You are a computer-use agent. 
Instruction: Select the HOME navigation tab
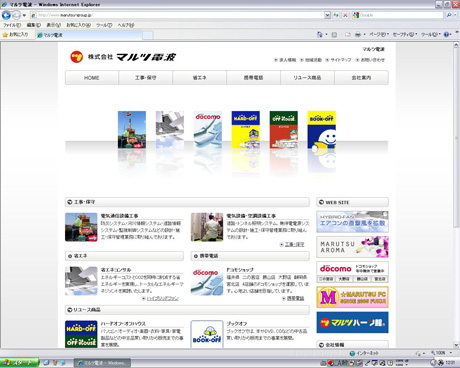coord(92,78)
